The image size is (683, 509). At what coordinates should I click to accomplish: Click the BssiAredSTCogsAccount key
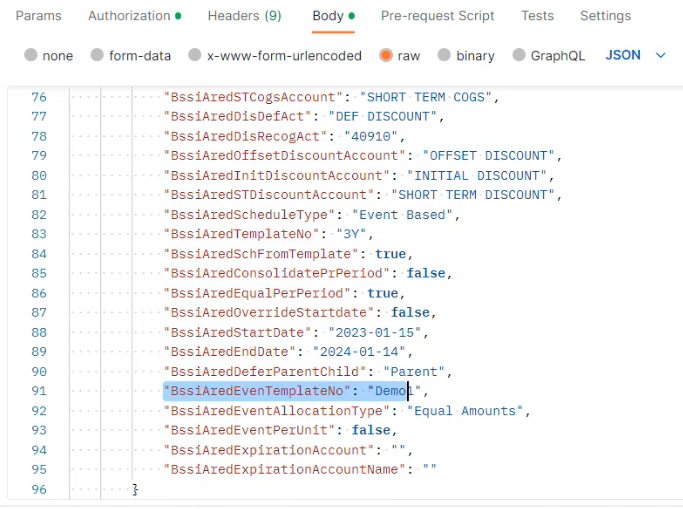click(x=253, y=97)
